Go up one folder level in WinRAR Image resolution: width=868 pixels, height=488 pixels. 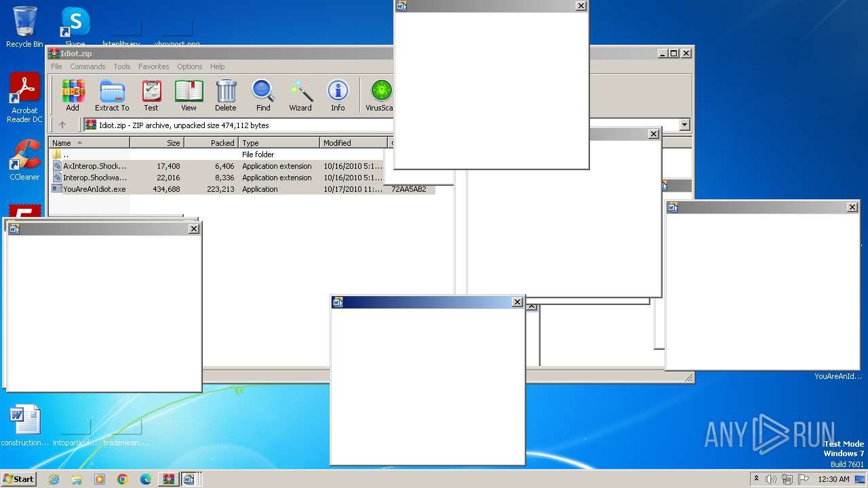coord(62,125)
